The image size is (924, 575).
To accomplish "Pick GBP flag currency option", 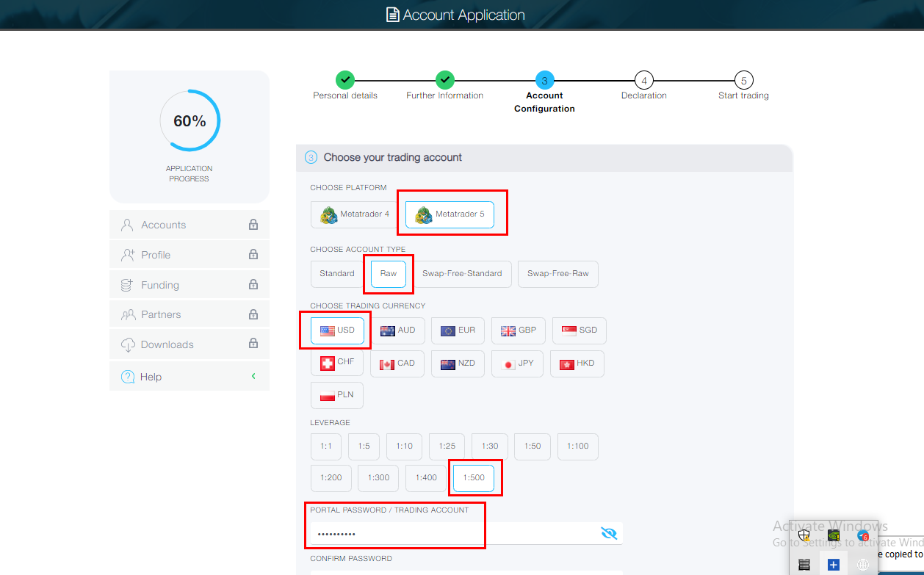I will point(519,330).
